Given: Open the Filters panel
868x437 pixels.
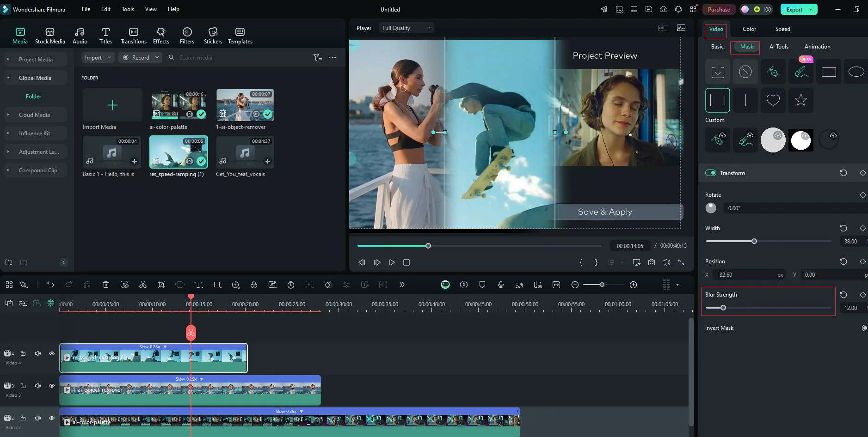Looking at the screenshot, I should point(187,36).
